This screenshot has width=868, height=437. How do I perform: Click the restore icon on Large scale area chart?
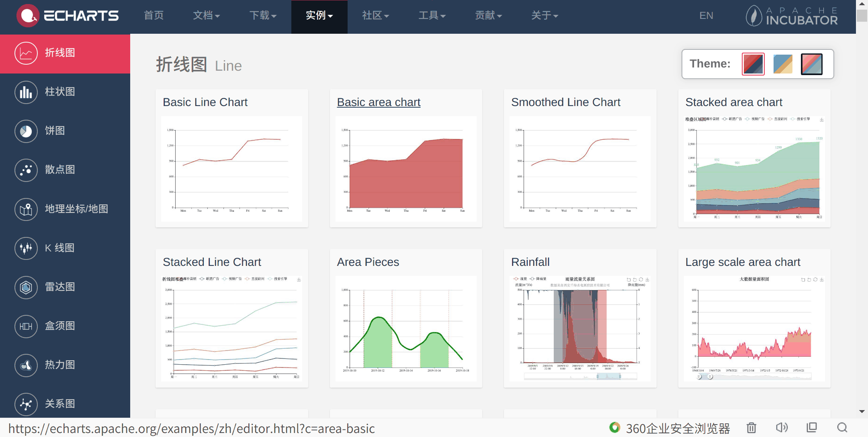point(816,279)
